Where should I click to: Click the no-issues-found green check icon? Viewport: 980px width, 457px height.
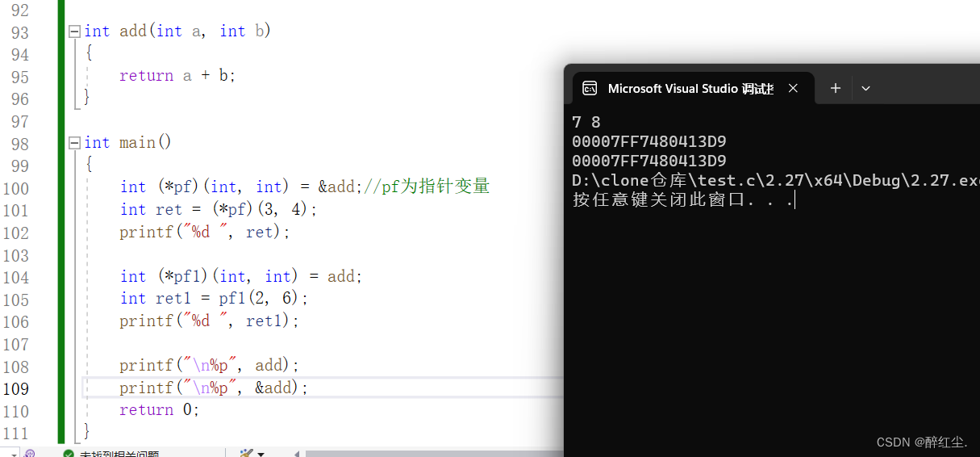point(69,454)
